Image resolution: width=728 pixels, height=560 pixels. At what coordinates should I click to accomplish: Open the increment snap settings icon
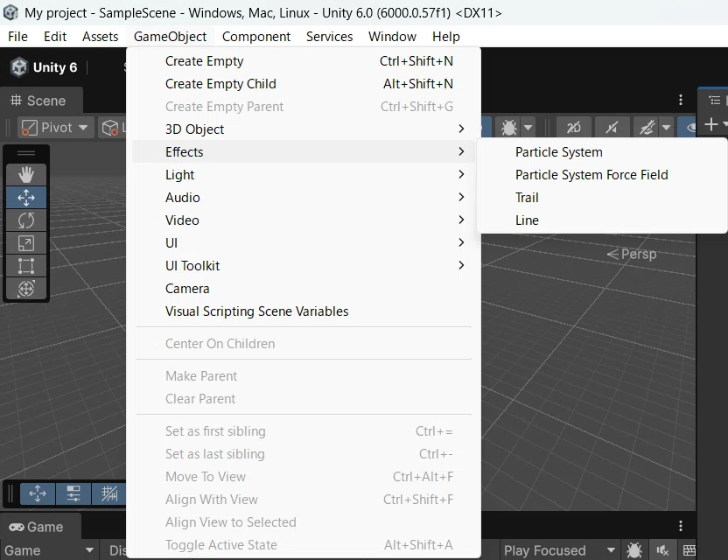coord(73,493)
